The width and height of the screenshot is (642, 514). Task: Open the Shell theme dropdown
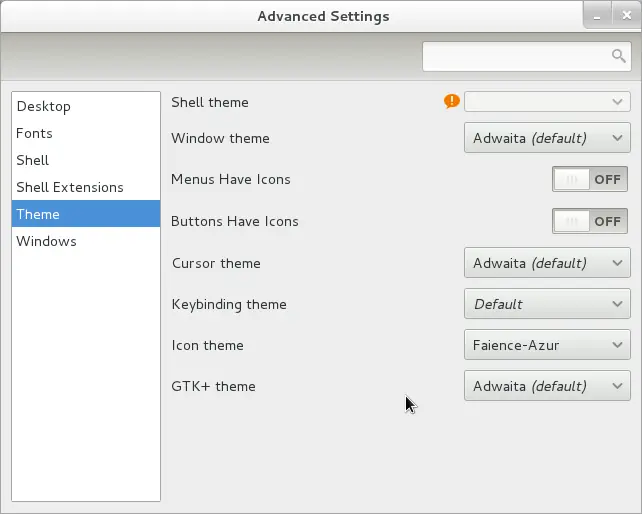click(547, 102)
